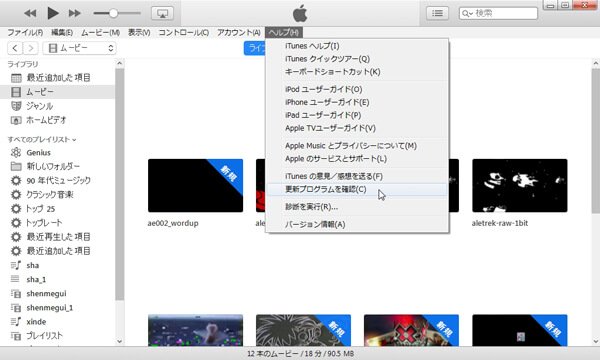Choose 更新プログラムを確認(C)
600x360 pixels.
pos(357,189)
